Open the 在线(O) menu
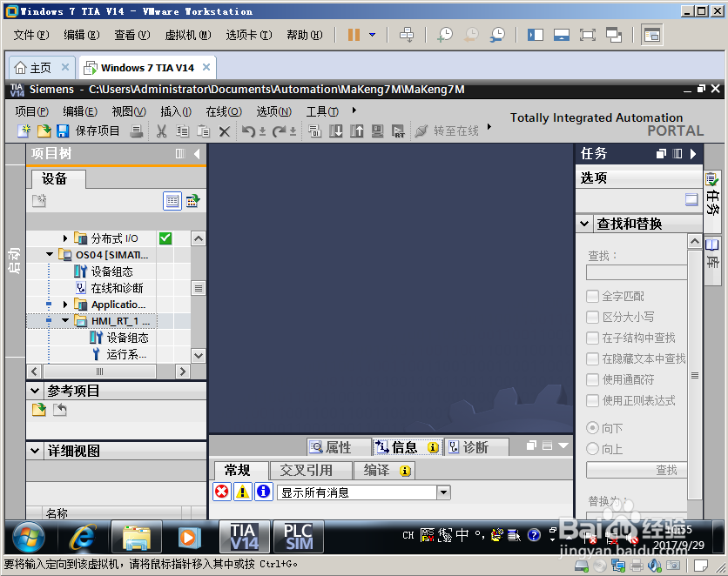The width and height of the screenshot is (728, 576). 224,111
